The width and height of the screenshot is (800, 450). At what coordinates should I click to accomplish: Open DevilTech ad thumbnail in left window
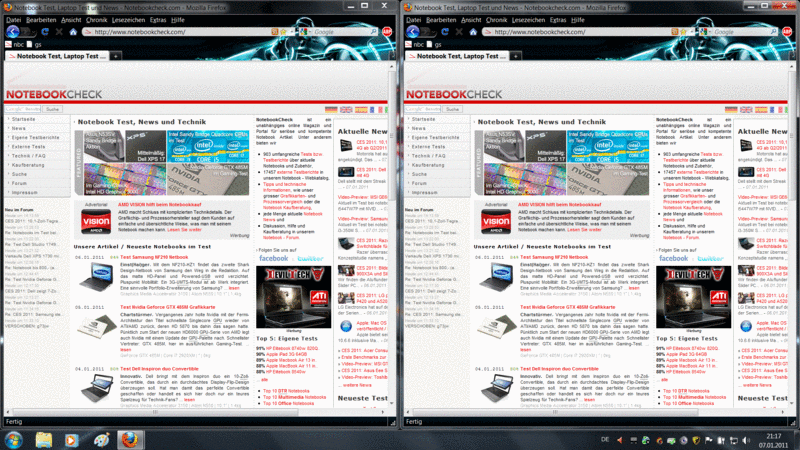[293, 297]
